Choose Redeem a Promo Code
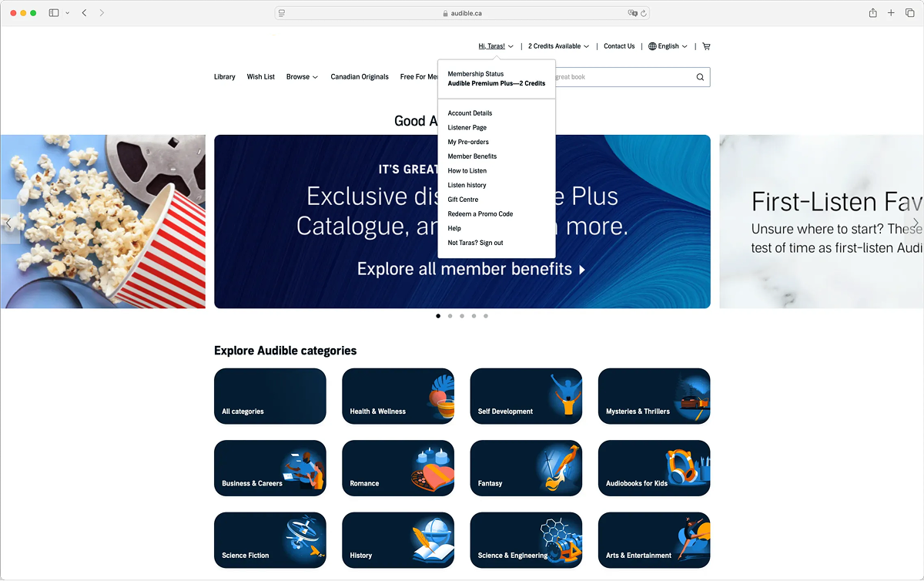Screen dimensions: 924x581 coord(480,214)
